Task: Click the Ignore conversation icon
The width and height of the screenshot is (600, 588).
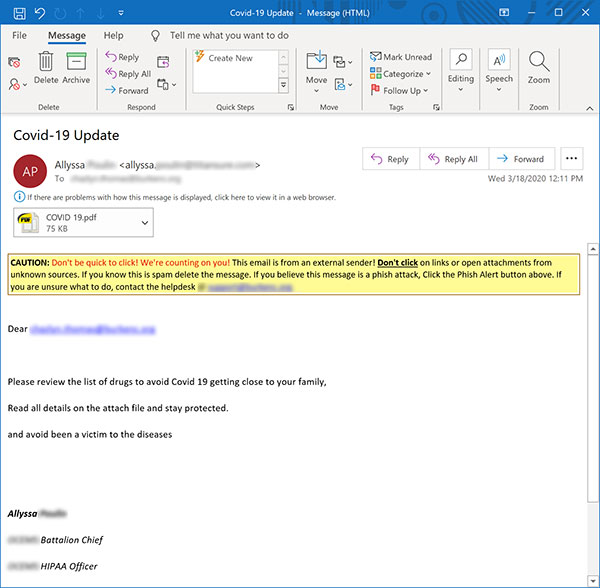Action: (14, 62)
